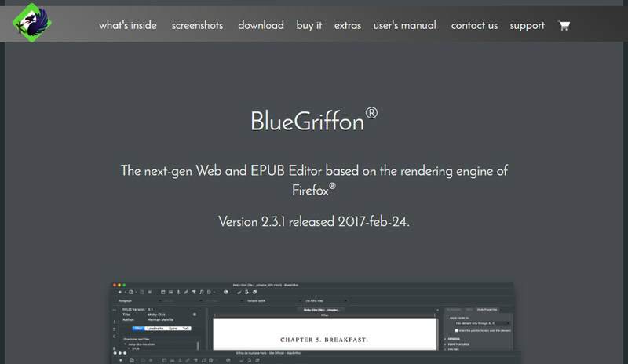
Task: Click the BlueGriffon editor screenshot image
Action: pos(316,323)
